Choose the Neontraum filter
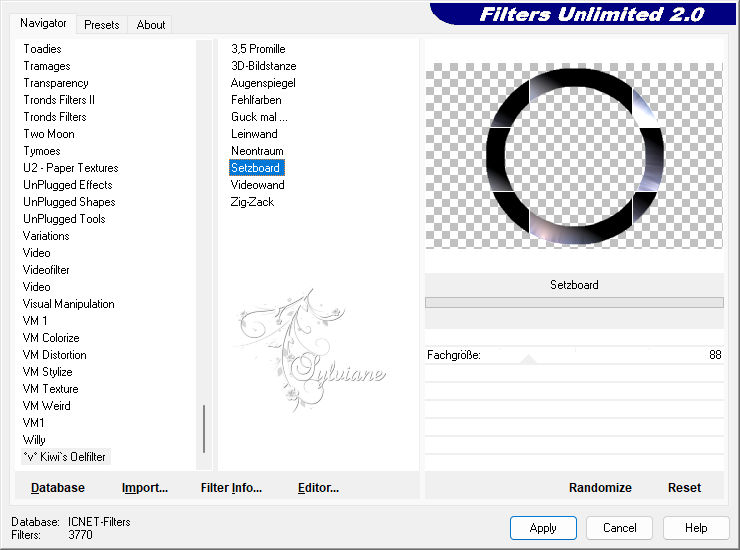The image size is (740, 550). coord(257,151)
